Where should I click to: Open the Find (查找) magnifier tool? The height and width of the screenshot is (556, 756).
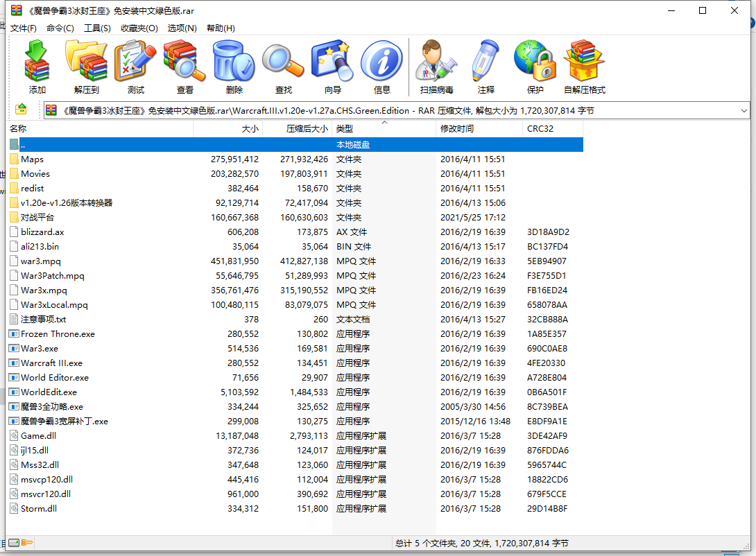tap(283, 67)
